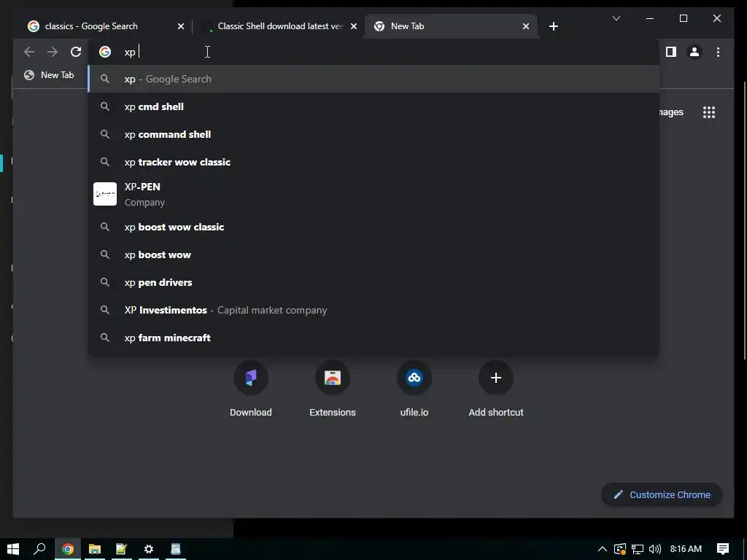This screenshot has height=560, width=747.
Task: Click the tray sync status icon
Action: click(620, 549)
